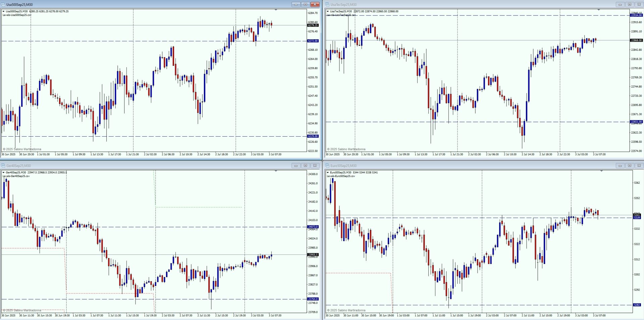
Task: Maximize the Euro50Sep25,M30 chart window
Action: pos(629,166)
